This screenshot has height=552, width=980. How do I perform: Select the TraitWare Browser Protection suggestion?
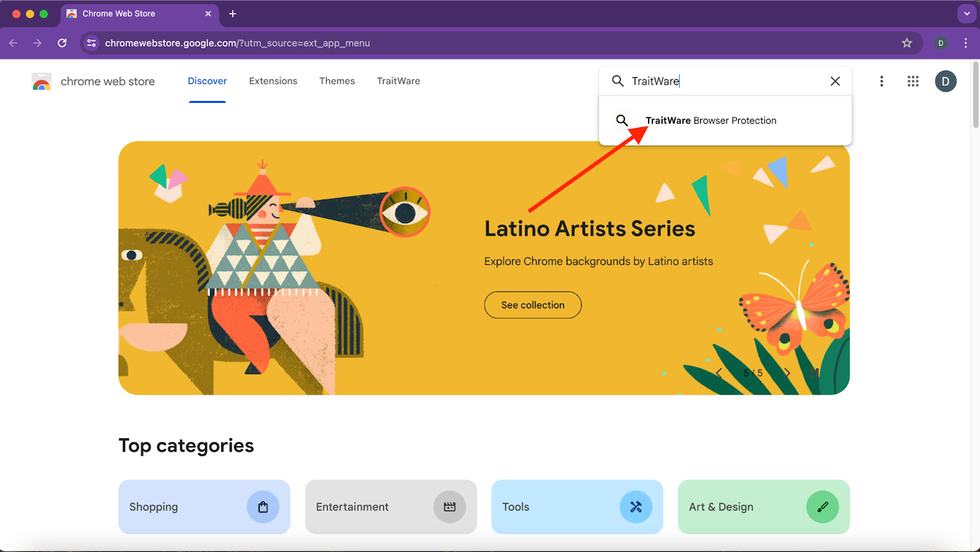coord(725,121)
